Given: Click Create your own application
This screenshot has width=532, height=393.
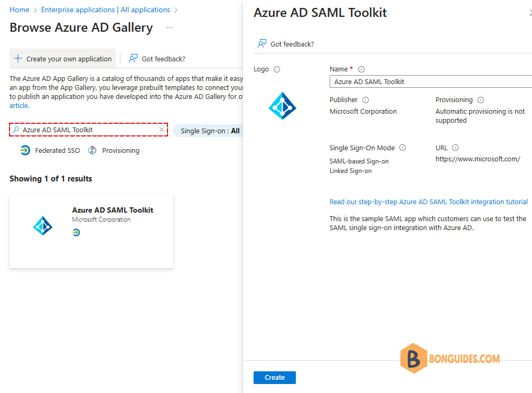Looking at the screenshot, I should 63,59.
